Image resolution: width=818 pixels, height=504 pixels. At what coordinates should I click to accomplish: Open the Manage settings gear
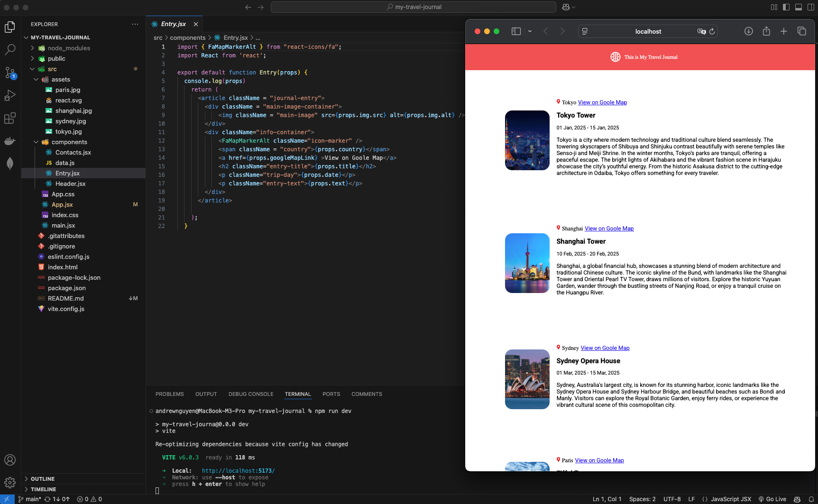pos(10,483)
